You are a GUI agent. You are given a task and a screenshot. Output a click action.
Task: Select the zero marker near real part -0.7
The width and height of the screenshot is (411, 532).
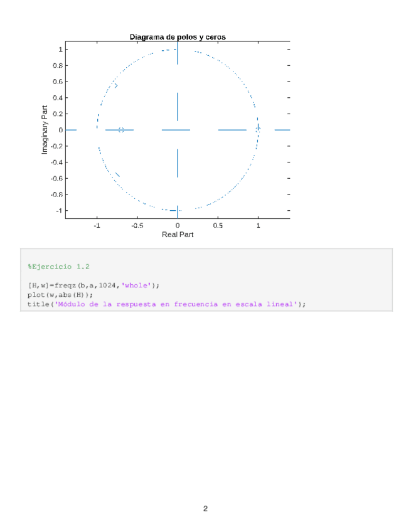coord(121,130)
